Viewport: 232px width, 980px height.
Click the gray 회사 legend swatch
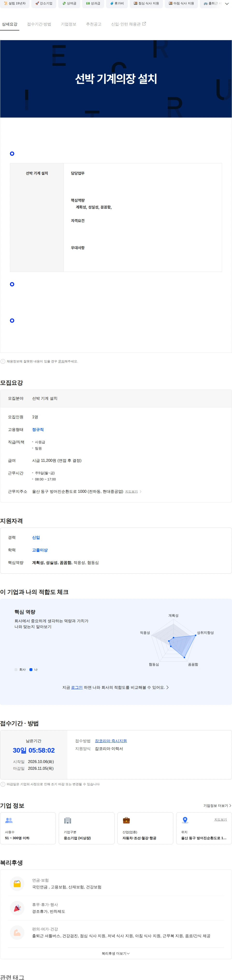point(16,670)
